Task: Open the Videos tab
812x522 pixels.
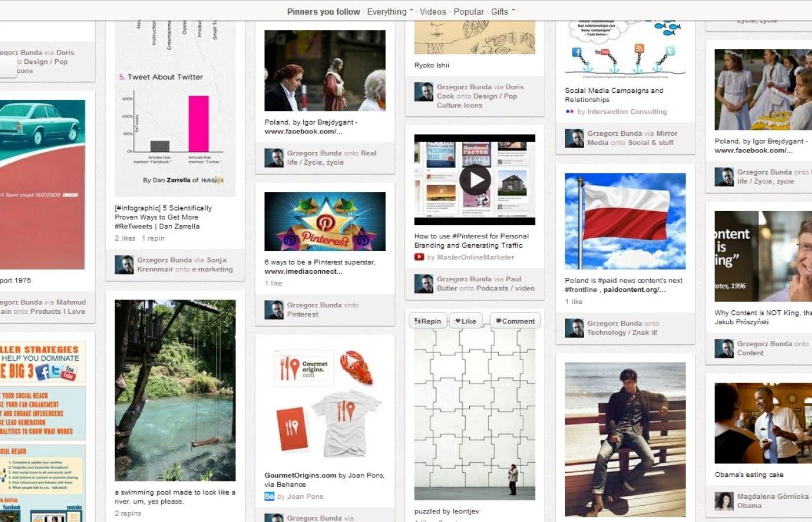Action: pyautogui.click(x=433, y=12)
